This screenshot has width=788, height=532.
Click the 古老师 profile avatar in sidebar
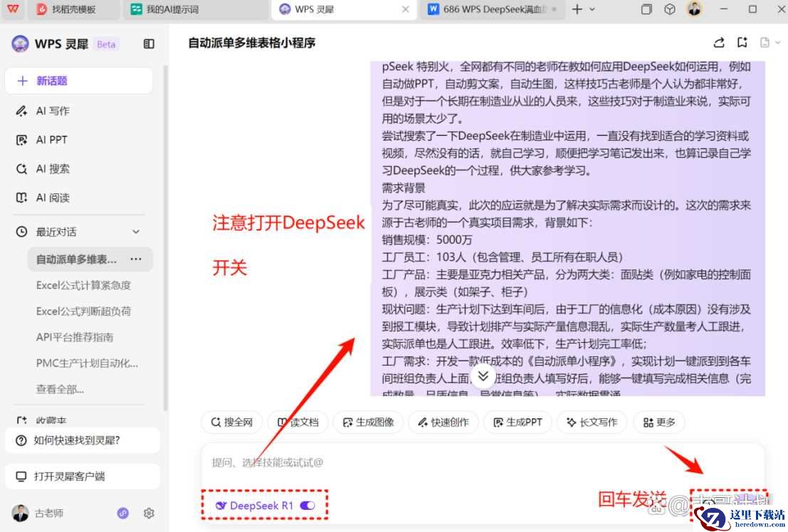pyautogui.click(x=20, y=514)
